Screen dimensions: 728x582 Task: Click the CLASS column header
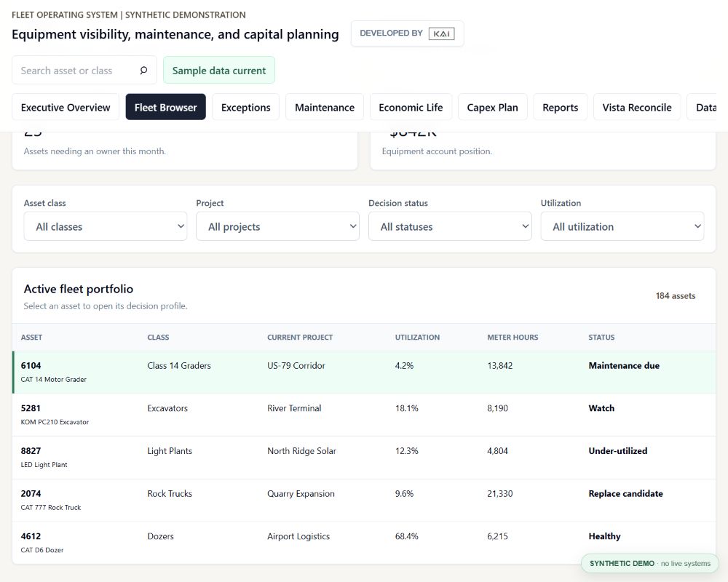[x=158, y=338]
